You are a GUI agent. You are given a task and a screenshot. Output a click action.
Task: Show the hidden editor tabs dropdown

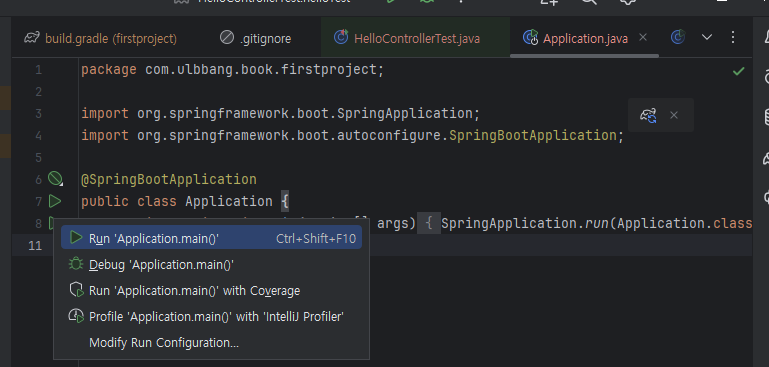pos(707,37)
